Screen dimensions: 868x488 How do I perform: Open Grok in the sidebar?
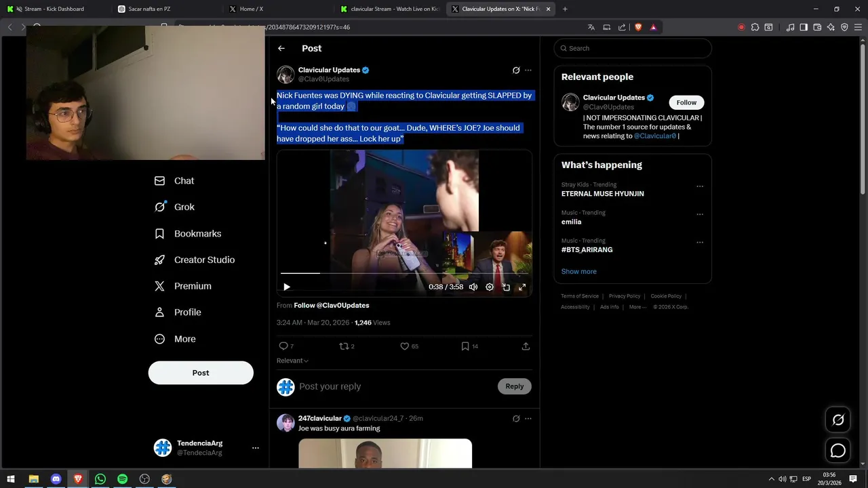(174, 207)
